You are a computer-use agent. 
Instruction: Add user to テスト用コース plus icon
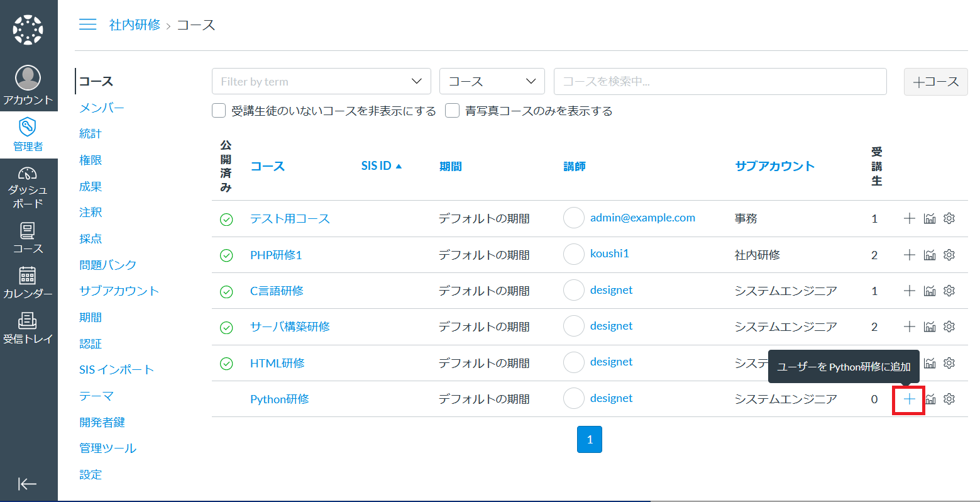(909, 218)
